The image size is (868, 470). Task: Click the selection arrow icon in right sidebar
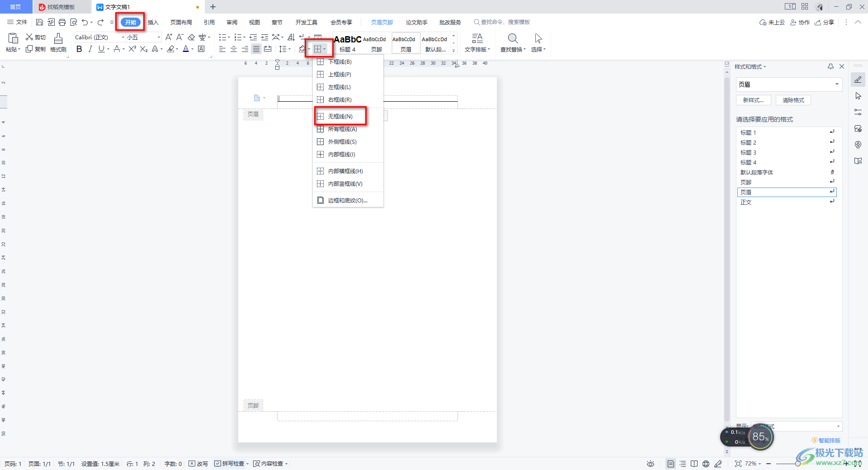pos(858,96)
